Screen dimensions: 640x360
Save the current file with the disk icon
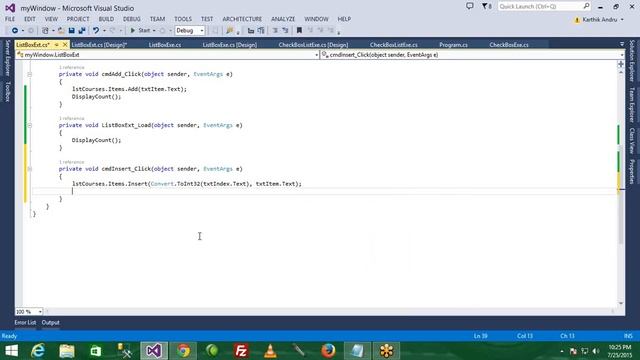coord(71,31)
